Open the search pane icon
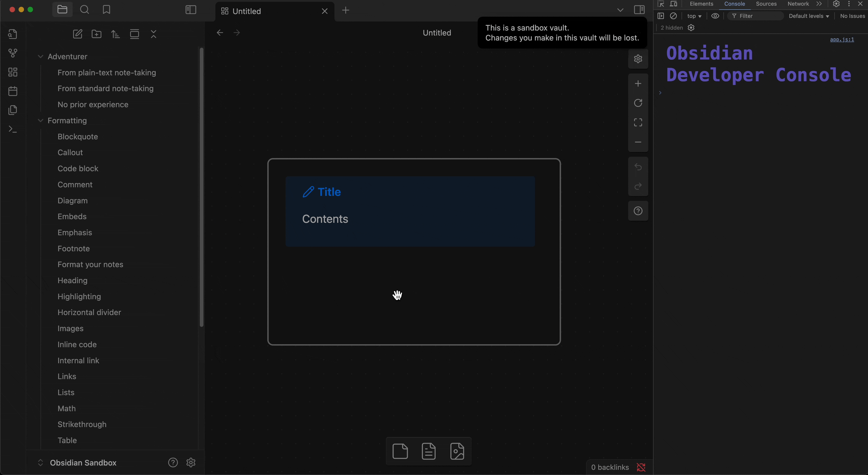 [x=85, y=10]
